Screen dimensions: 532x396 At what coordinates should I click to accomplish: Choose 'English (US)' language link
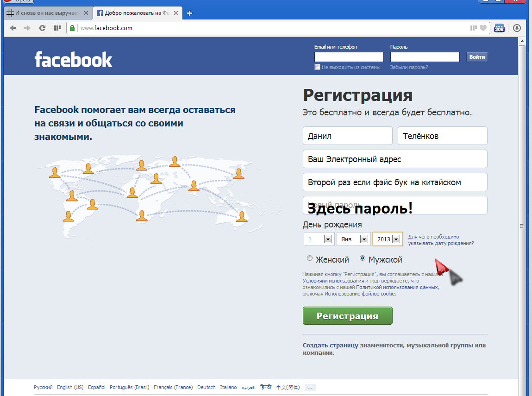pyautogui.click(x=70, y=387)
